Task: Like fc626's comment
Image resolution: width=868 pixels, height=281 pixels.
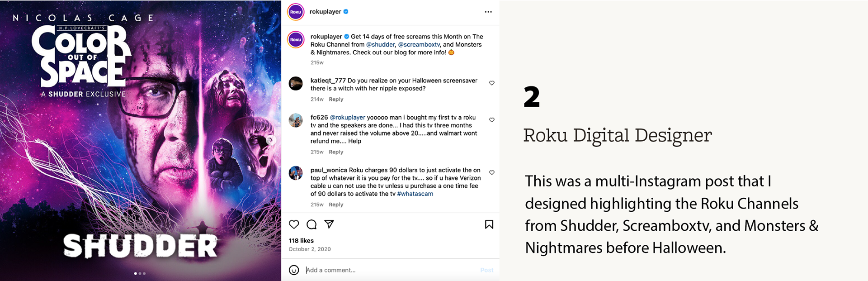Action: [492, 120]
